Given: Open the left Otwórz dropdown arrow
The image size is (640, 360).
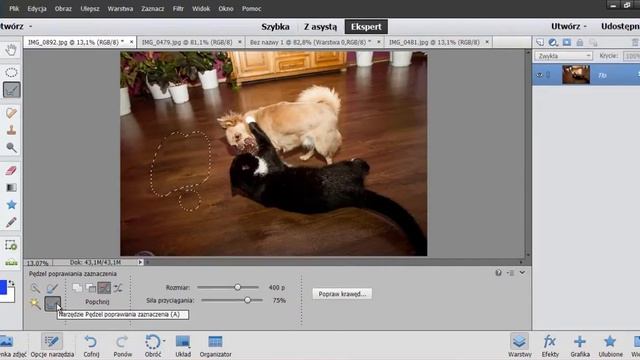Looking at the screenshot, I should click(31, 27).
